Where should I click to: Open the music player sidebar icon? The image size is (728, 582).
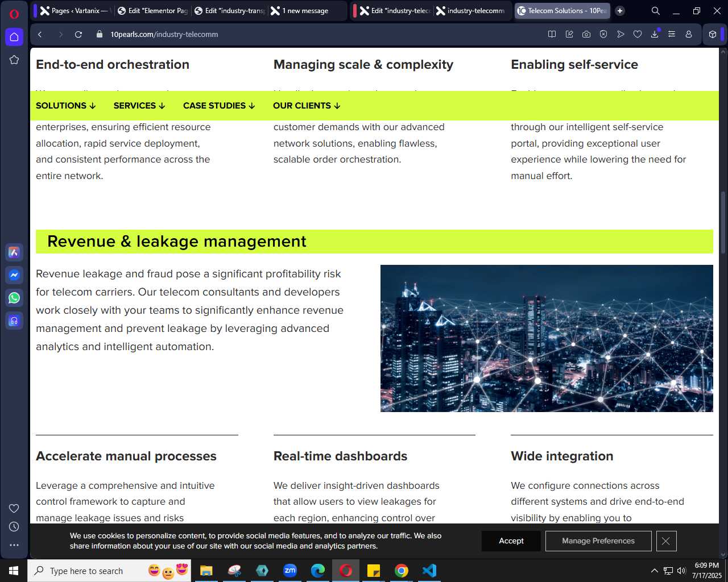coord(14,321)
